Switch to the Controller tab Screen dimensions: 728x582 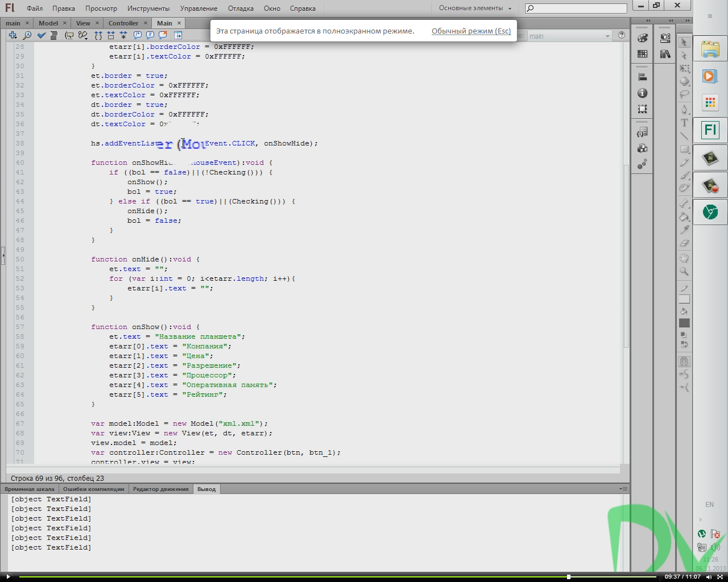[x=123, y=23]
